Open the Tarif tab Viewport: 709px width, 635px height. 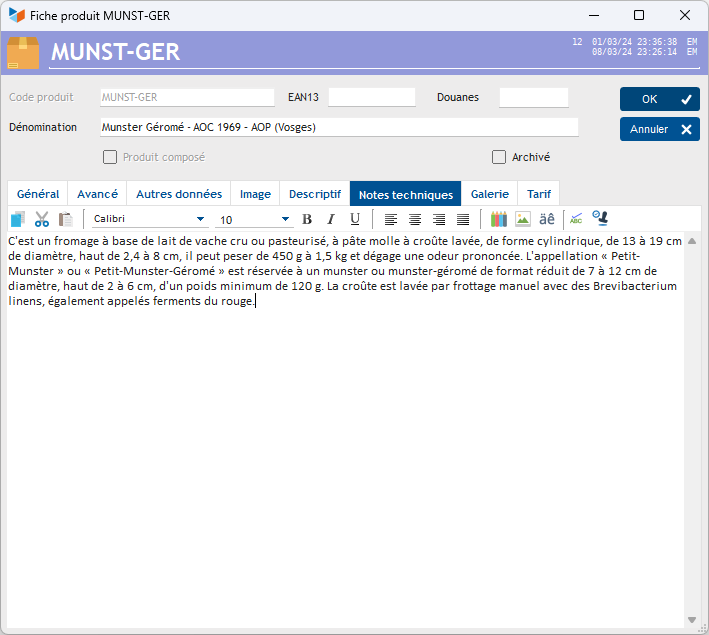pyautogui.click(x=539, y=194)
